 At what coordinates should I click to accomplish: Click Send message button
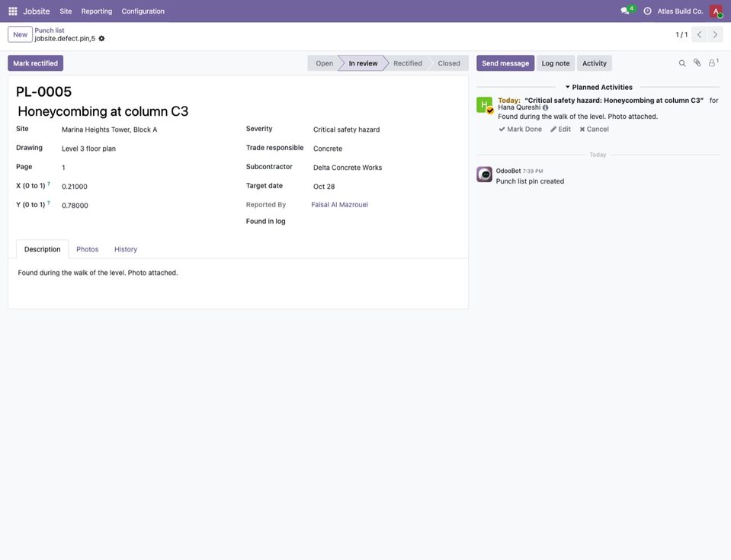coord(505,63)
